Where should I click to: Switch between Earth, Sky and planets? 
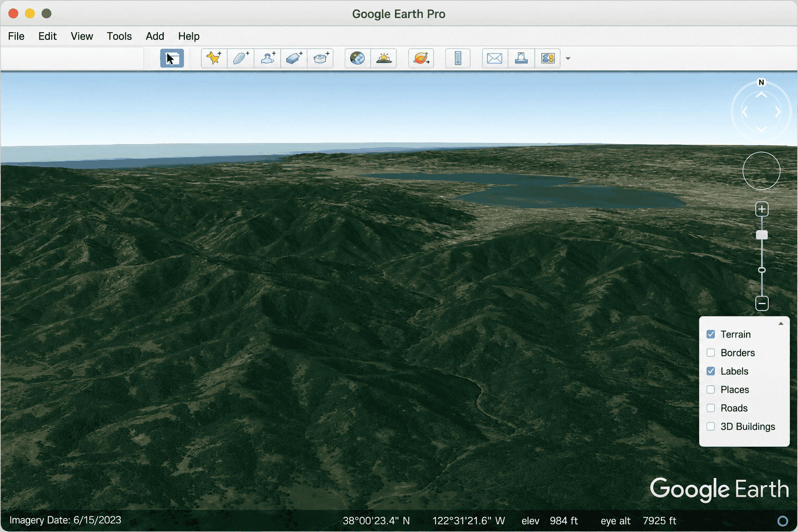[x=421, y=58]
